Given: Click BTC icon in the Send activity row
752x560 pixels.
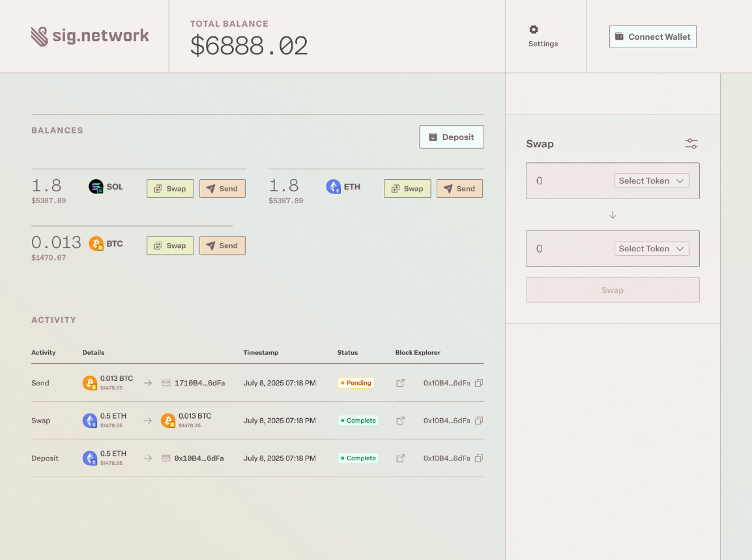Looking at the screenshot, I should click(90, 384).
